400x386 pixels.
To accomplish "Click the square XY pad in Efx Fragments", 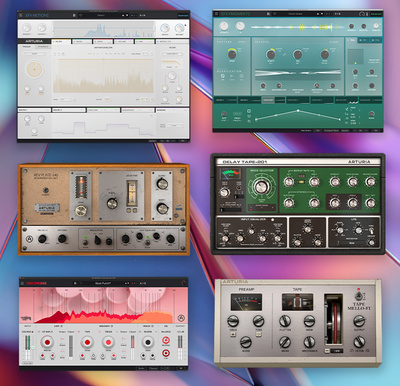I will [356, 57].
